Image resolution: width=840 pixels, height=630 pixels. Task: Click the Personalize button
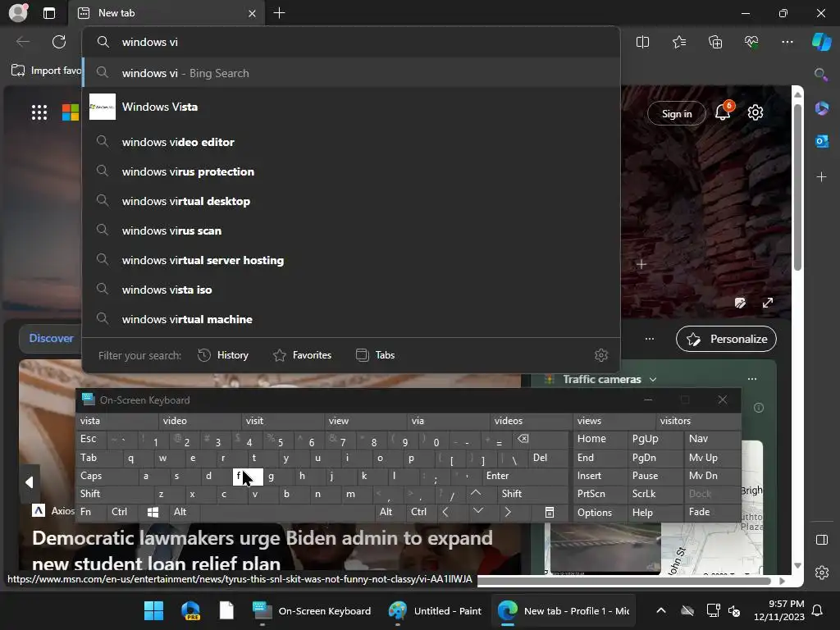tap(726, 339)
